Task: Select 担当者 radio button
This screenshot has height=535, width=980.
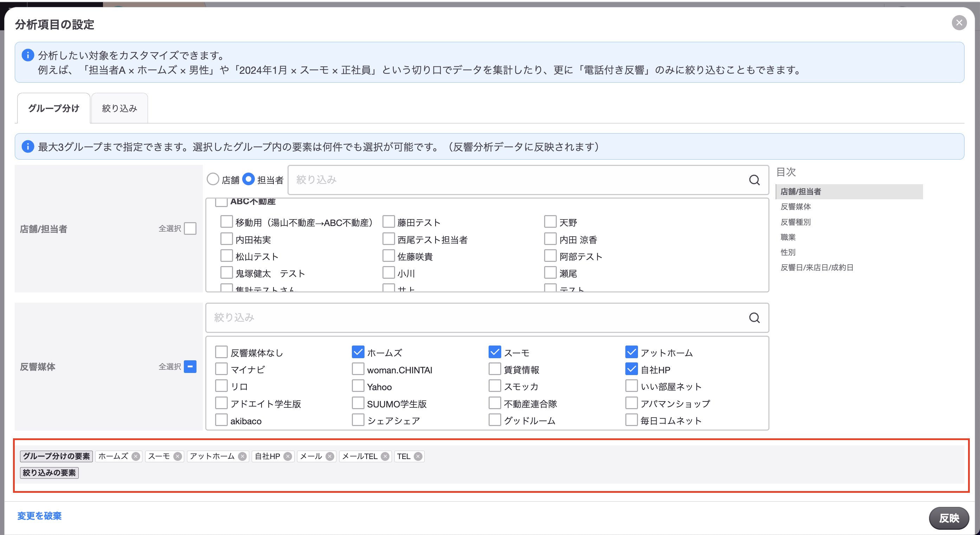Action: [x=248, y=179]
